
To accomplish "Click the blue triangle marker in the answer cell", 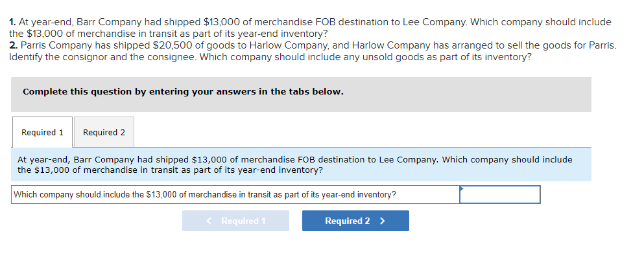I will point(462,189).
